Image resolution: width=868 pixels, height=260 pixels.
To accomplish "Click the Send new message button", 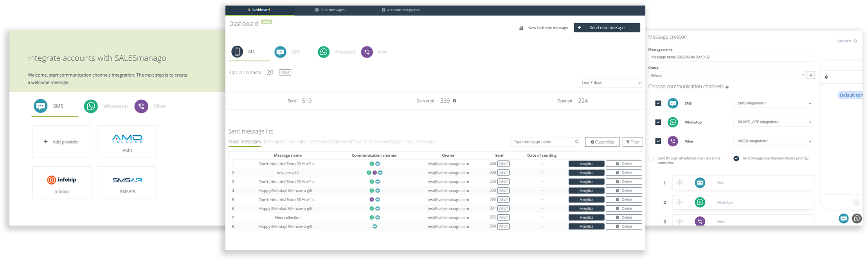I will tap(607, 28).
